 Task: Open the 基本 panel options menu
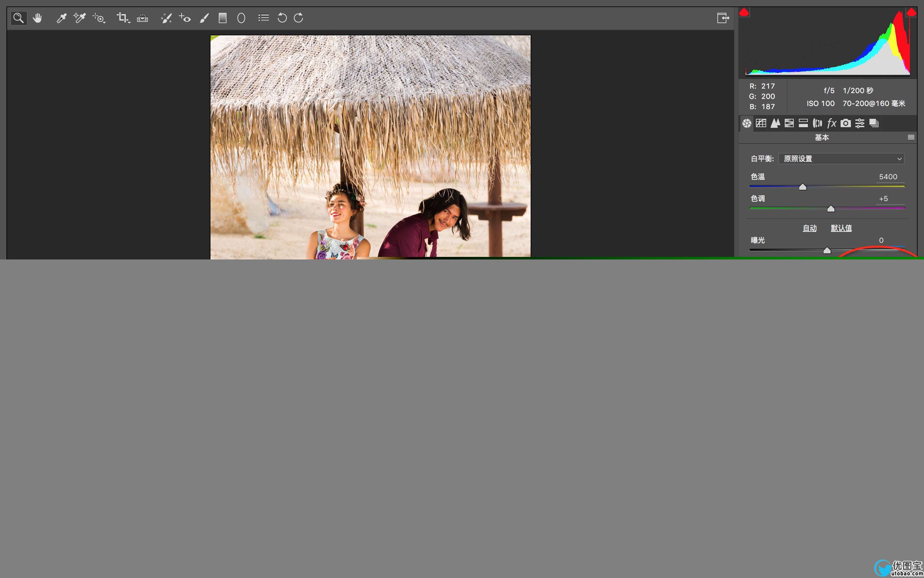(x=911, y=137)
